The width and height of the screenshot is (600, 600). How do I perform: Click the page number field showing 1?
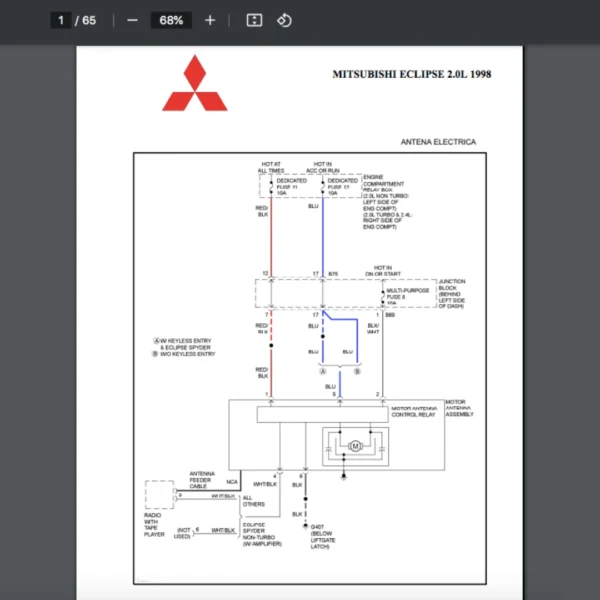61,20
